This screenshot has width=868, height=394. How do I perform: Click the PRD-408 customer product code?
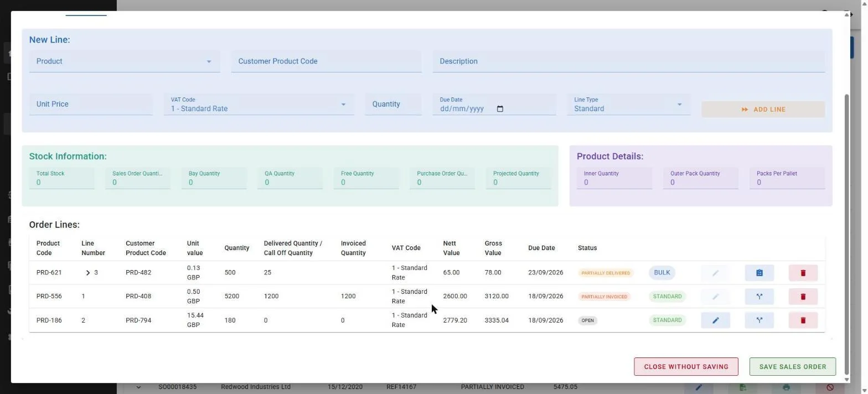(x=138, y=297)
